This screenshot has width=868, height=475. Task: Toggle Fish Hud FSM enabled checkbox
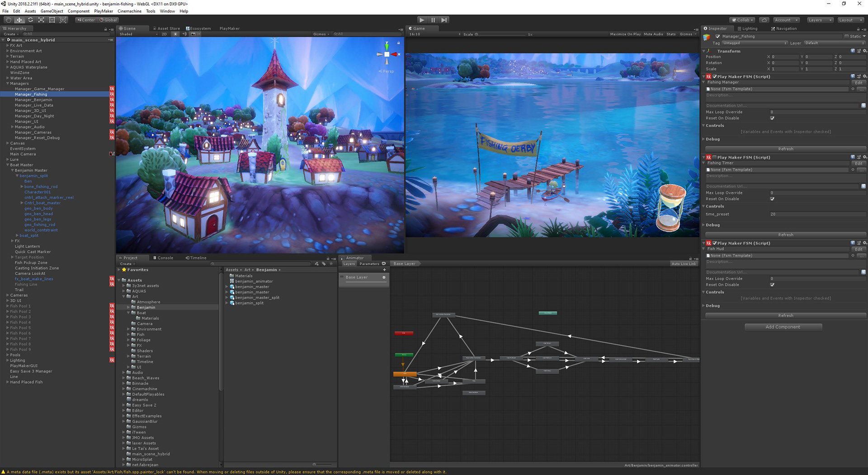tap(714, 243)
